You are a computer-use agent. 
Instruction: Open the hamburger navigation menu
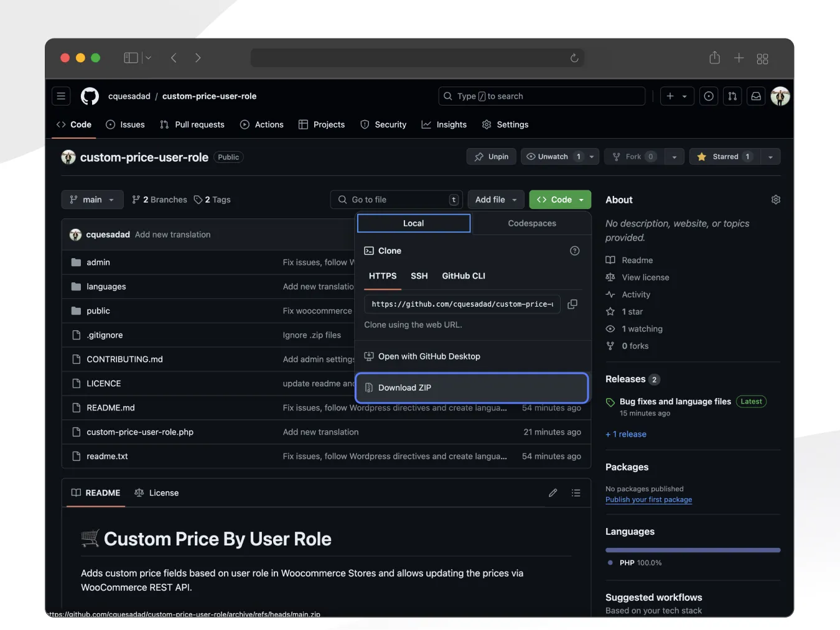pyautogui.click(x=61, y=96)
